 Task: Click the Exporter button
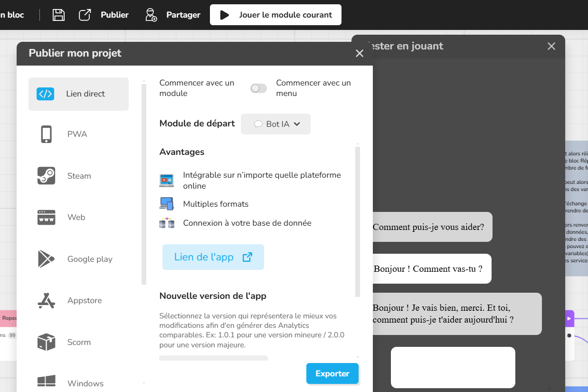coord(332,373)
